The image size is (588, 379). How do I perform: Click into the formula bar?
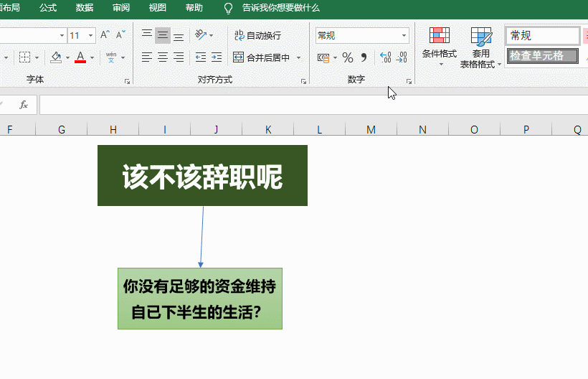(x=313, y=105)
